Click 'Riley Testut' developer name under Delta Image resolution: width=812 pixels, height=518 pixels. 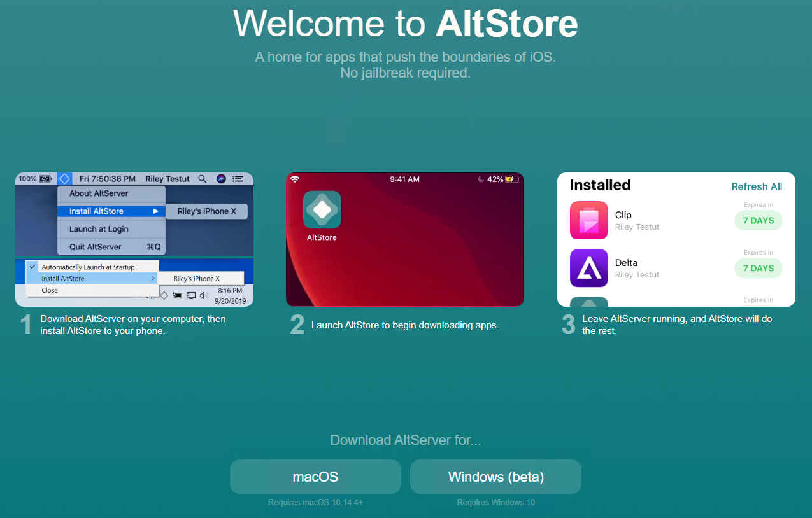[637, 275]
